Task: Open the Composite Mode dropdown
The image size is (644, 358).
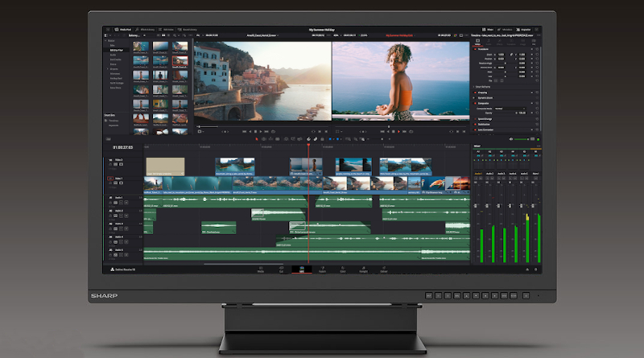Action: (x=511, y=108)
